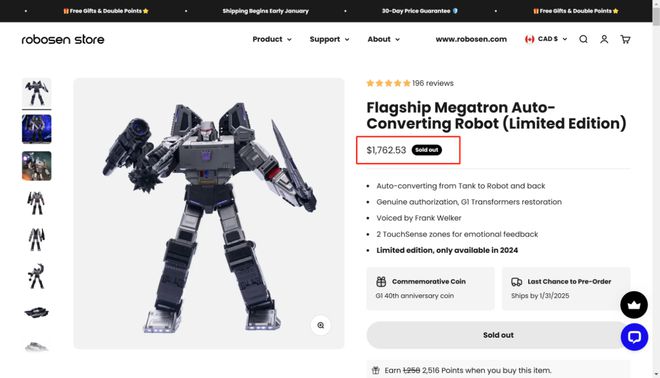660x378 pixels.
Task: Open the account profile icon
Action: tap(604, 39)
